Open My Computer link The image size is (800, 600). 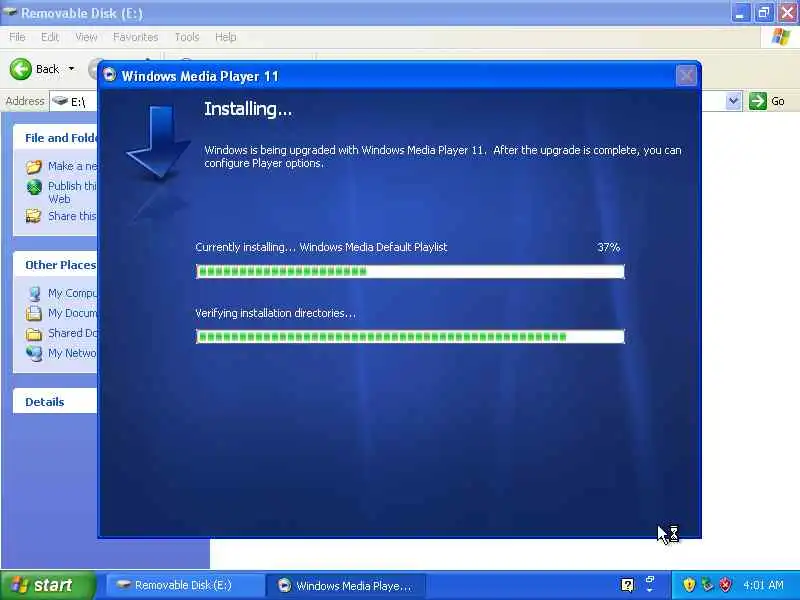pos(72,293)
